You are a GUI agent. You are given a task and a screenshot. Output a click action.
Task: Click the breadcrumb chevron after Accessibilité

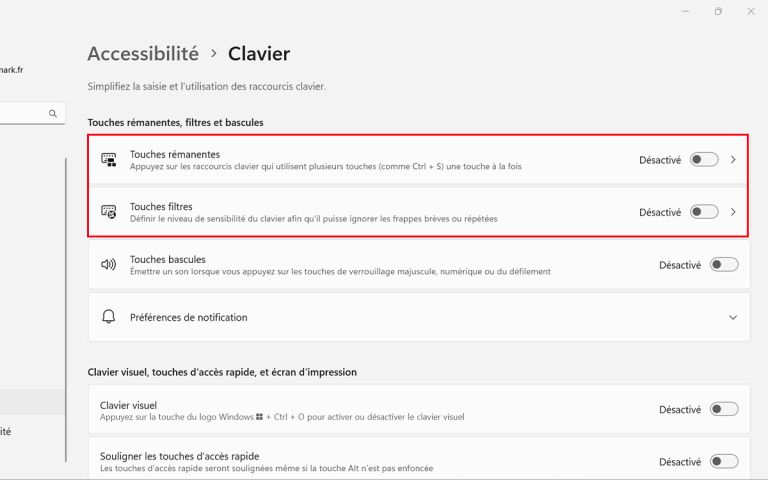214,53
